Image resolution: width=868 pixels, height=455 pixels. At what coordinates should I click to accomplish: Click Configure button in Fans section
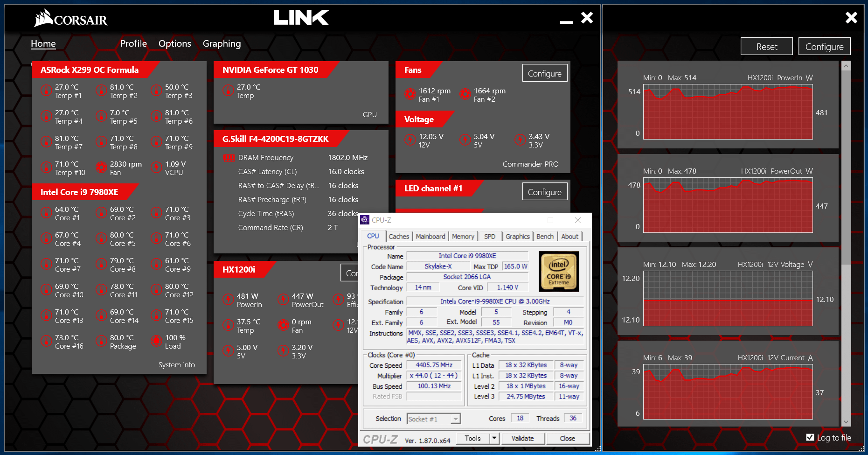(x=544, y=73)
